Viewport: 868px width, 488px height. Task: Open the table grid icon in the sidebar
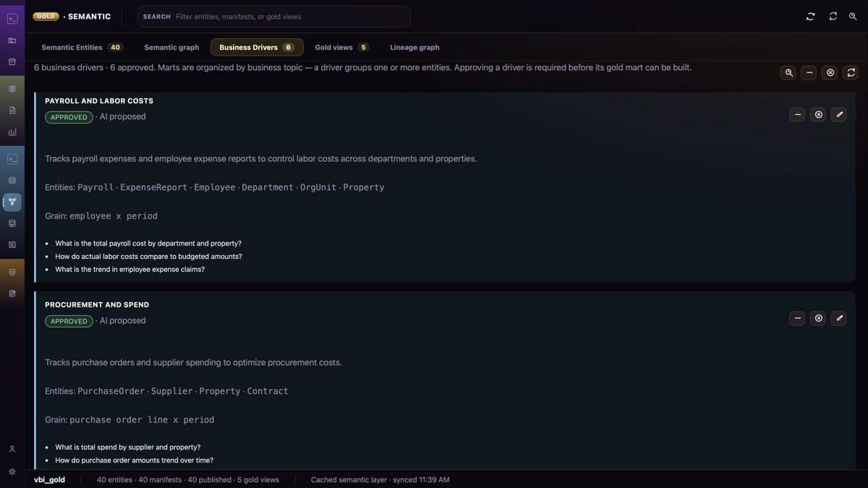tap(12, 89)
